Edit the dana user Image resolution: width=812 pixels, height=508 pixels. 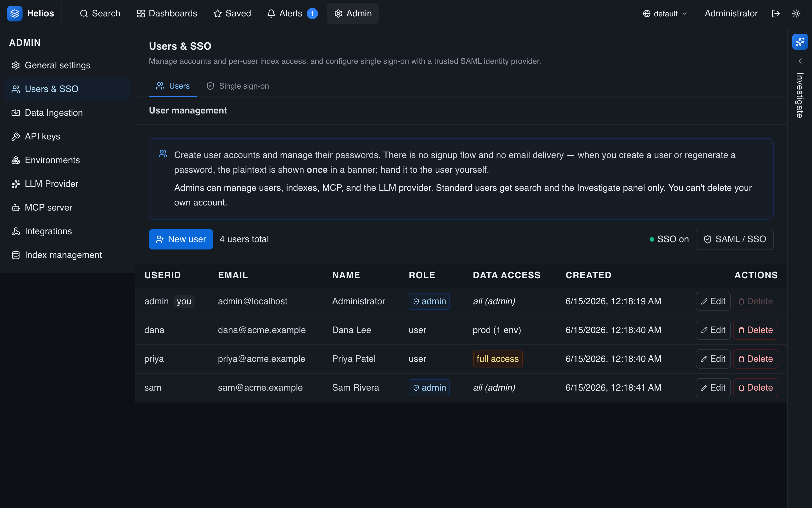tap(713, 330)
